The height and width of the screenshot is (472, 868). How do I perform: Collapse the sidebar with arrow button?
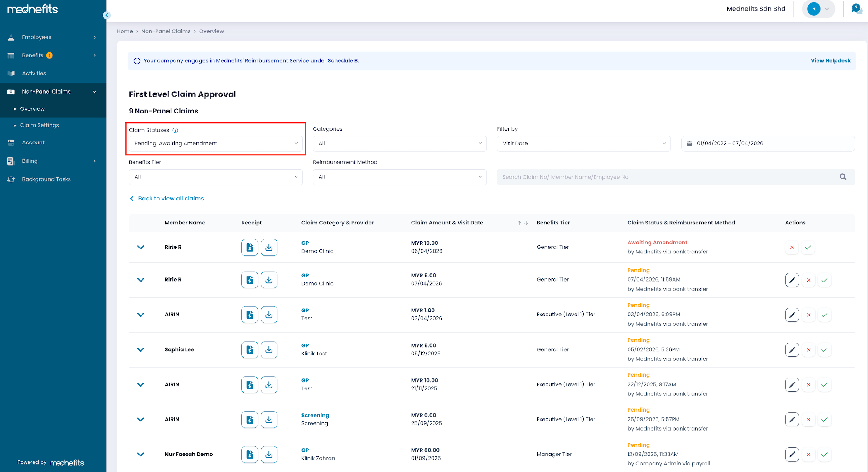(107, 15)
